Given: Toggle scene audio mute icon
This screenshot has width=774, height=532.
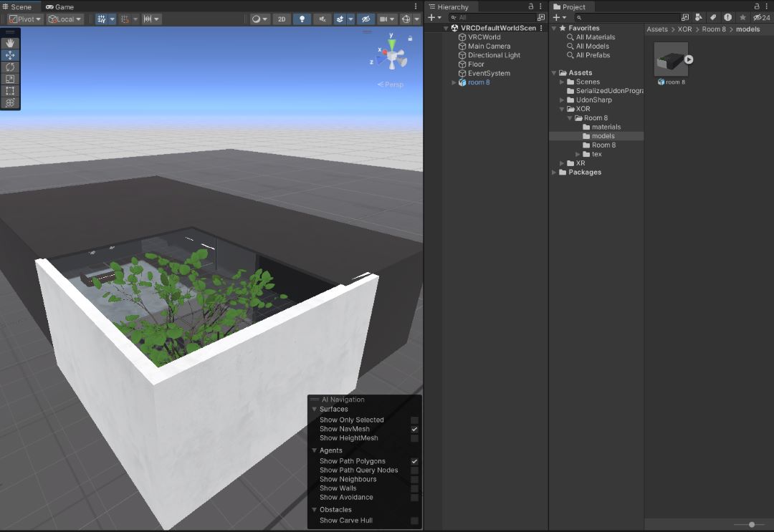Looking at the screenshot, I should tap(322, 19).
